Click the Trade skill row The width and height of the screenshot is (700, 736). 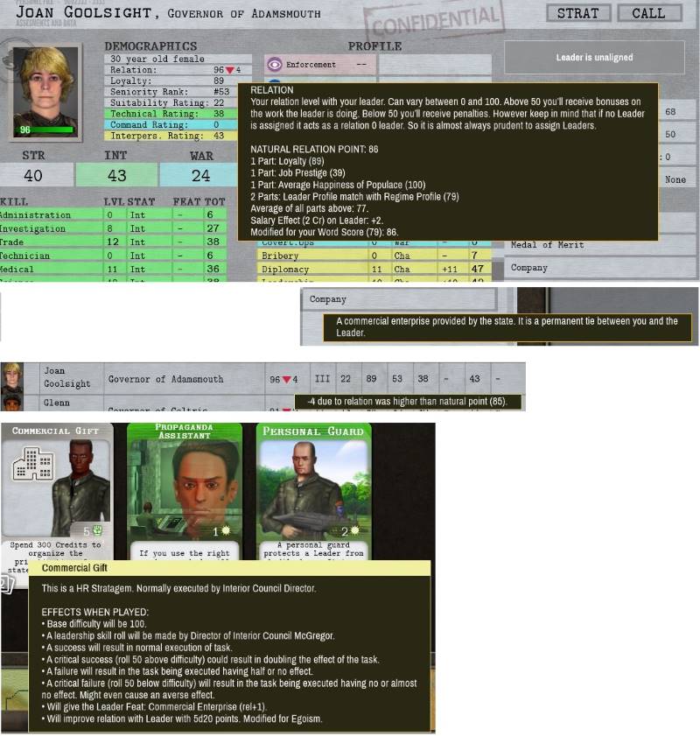pos(113,242)
